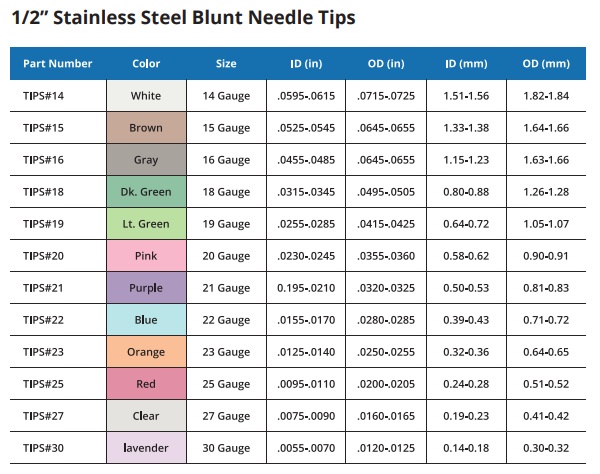Image resolution: width=600 pixels, height=474 pixels.
Task: Click the Pink color swatch
Action: 146,256
